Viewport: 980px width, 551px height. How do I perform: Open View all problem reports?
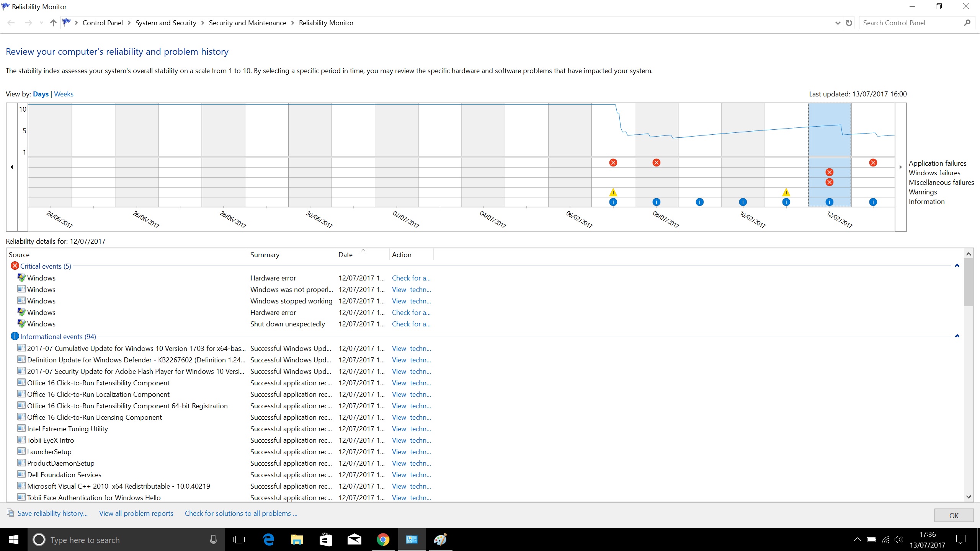pos(136,514)
